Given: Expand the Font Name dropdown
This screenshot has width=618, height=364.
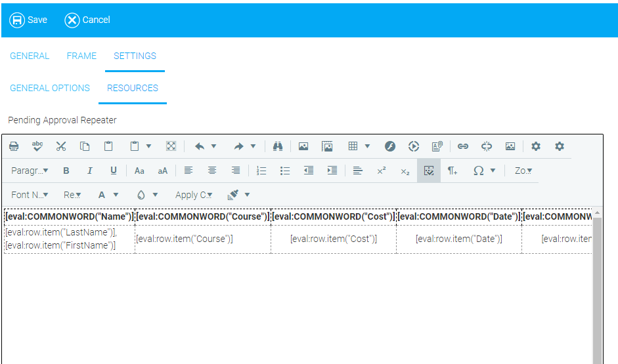Looking at the screenshot, I should pyautogui.click(x=30, y=195).
